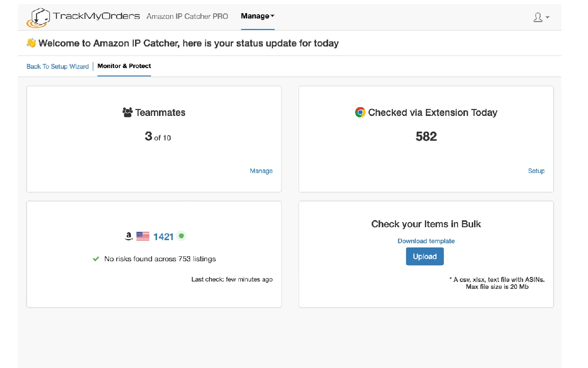Go back to Setup Wizard
Image resolution: width=588 pixels, height=368 pixels.
click(x=57, y=66)
